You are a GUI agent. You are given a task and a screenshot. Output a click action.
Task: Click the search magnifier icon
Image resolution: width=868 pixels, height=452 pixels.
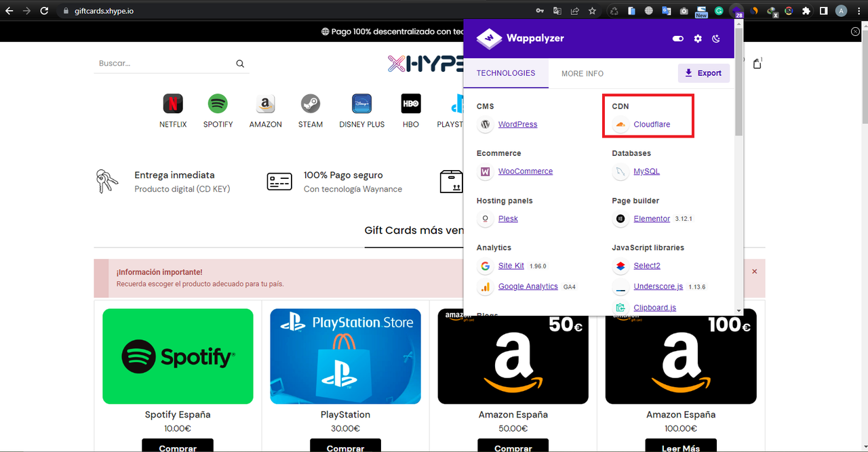[x=240, y=64]
